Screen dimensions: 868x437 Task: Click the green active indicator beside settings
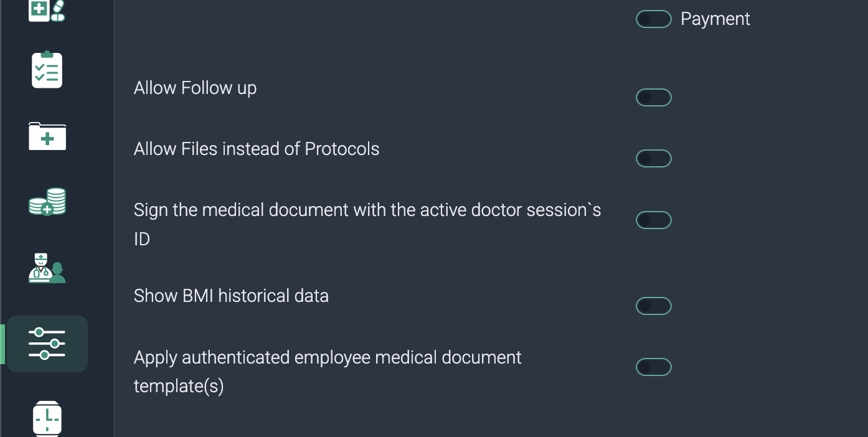[x=2, y=344]
